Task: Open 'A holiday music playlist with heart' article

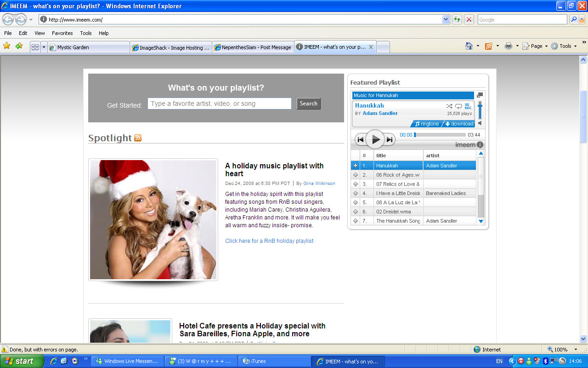Action: click(274, 170)
